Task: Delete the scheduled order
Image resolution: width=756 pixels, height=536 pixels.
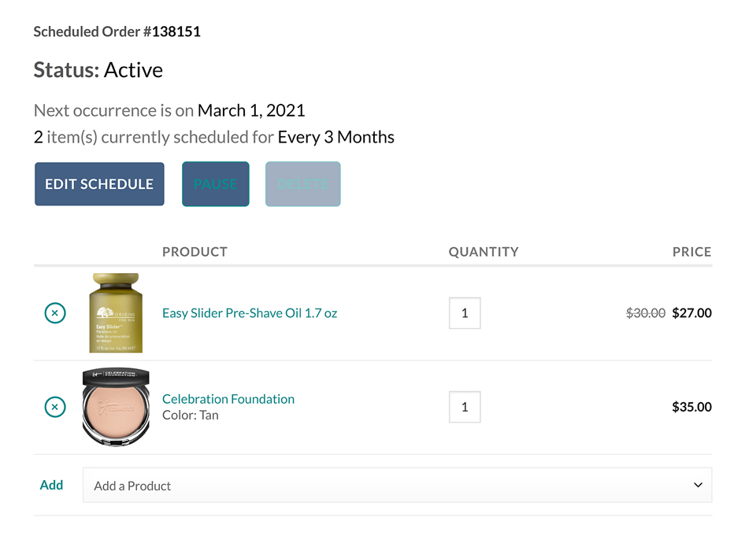Action: (x=302, y=184)
